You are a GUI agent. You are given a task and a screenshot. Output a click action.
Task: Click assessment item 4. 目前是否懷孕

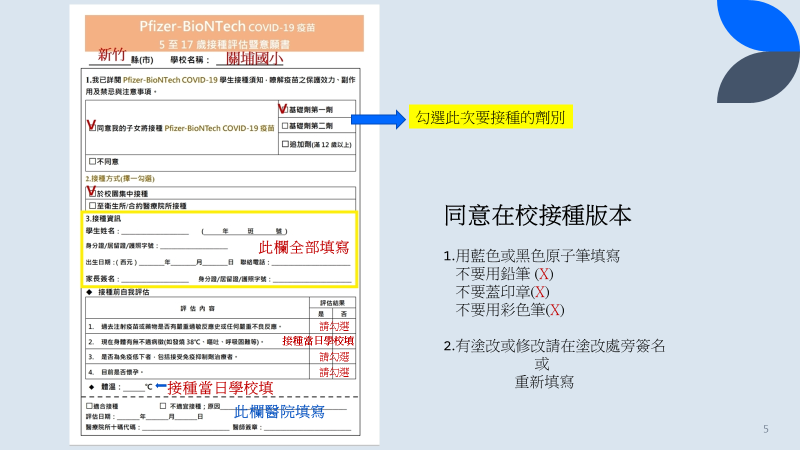pos(116,372)
